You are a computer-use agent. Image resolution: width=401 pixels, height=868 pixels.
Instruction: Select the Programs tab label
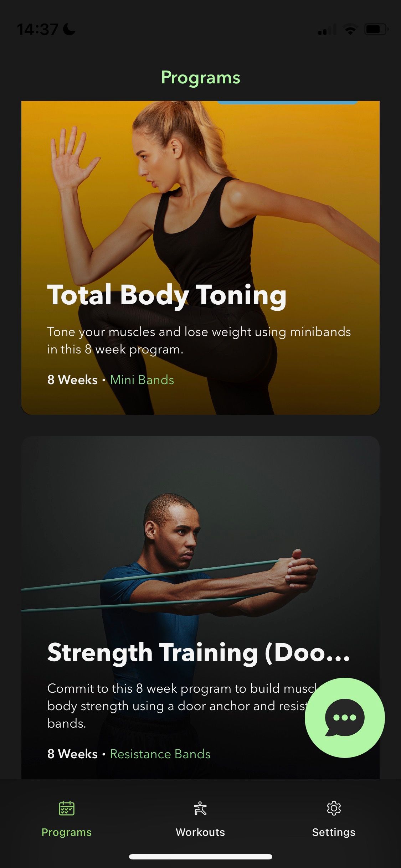tap(67, 832)
